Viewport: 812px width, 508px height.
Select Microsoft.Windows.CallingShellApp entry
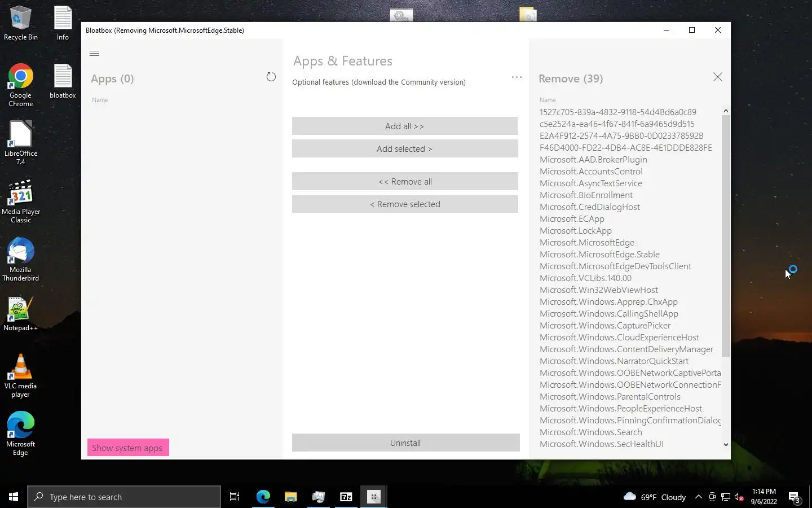pos(609,313)
